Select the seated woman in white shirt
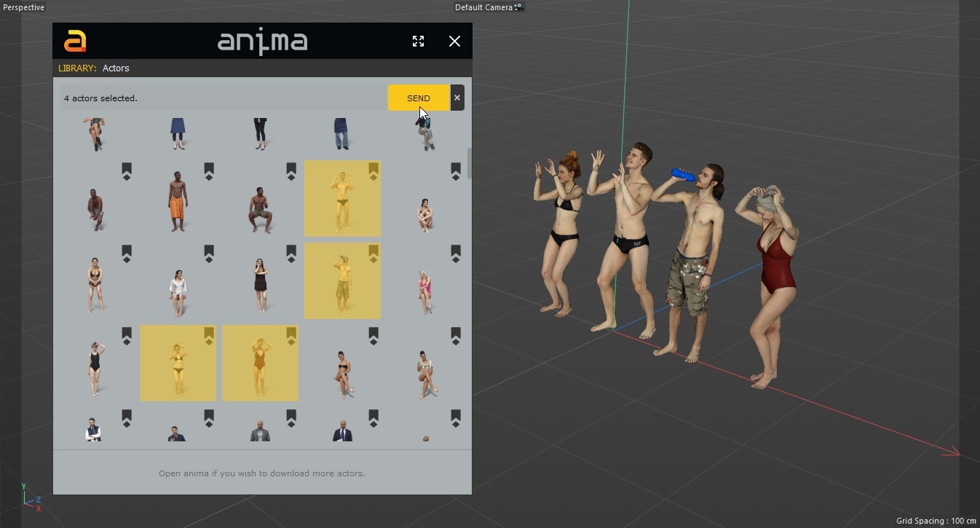The height and width of the screenshot is (528, 980). tap(178, 293)
